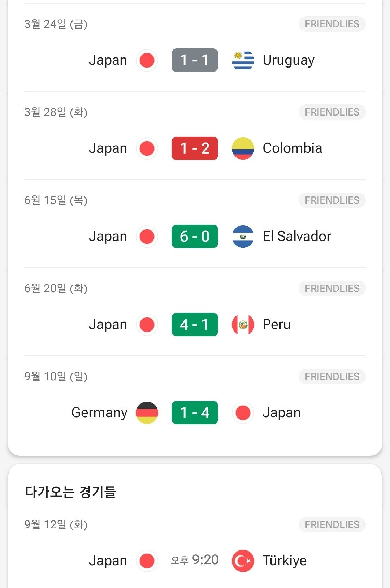Image resolution: width=390 pixels, height=588 pixels.
Task: Open the 1 - 1 Uruguay match score
Action: tap(195, 60)
